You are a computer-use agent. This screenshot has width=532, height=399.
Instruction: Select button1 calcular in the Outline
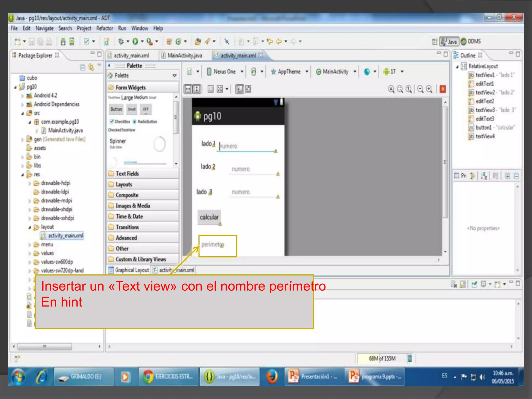[x=491, y=128]
